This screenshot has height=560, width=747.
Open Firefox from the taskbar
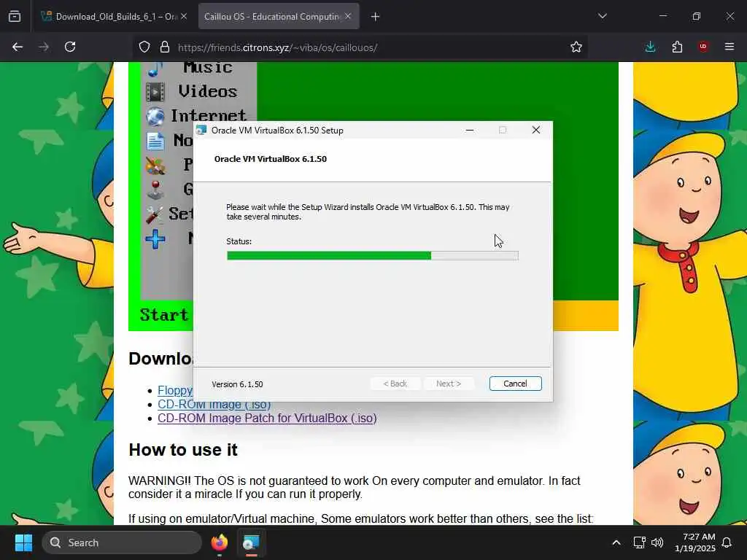point(220,542)
